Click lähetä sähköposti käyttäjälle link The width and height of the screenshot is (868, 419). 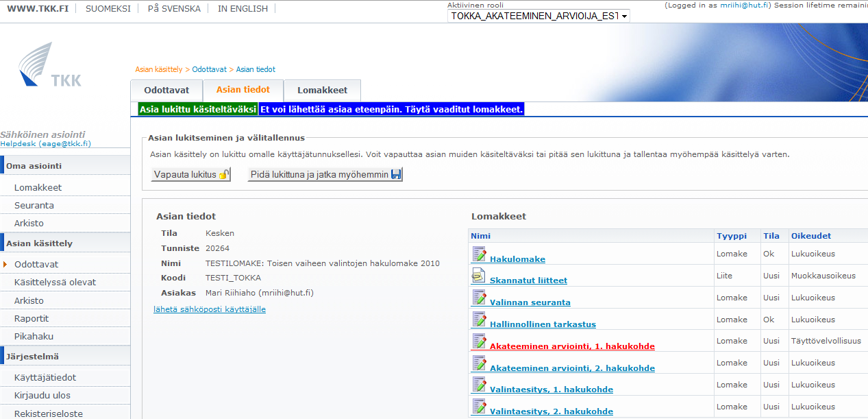tap(210, 309)
